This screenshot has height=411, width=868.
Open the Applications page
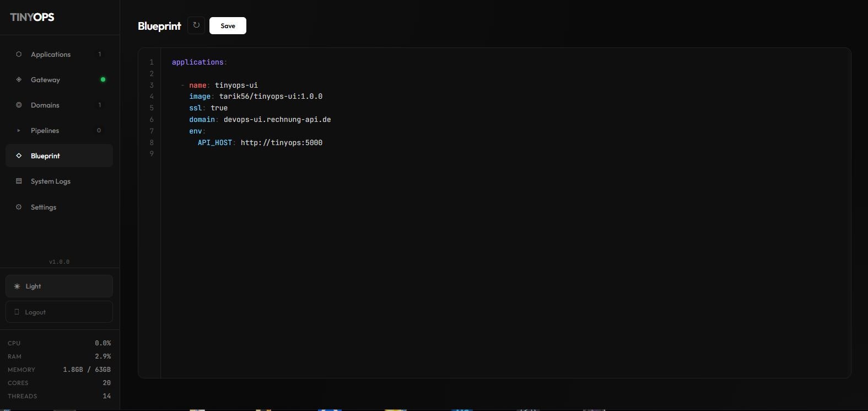coord(59,54)
